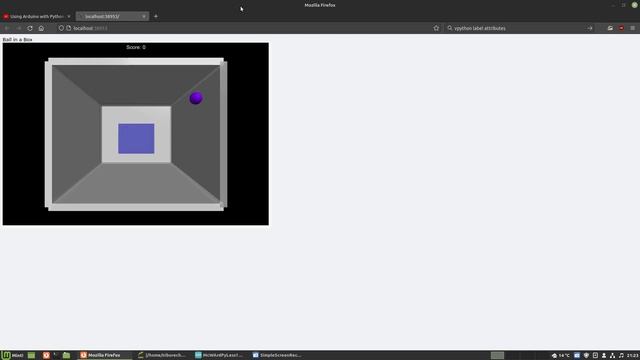Click the search magnifier icon in search box
Image resolution: width=640 pixels, height=360 pixels.
(450, 28)
